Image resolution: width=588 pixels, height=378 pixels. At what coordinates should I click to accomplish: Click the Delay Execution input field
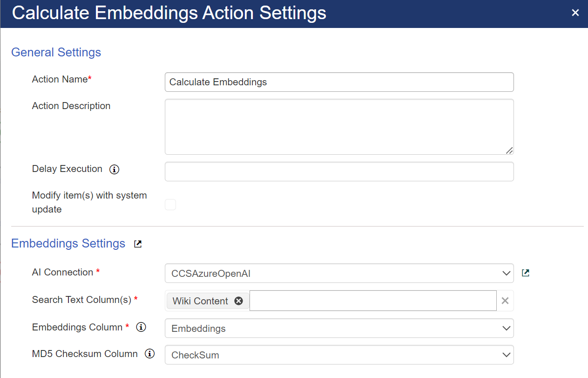pyautogui.click(x=339, y=172)
